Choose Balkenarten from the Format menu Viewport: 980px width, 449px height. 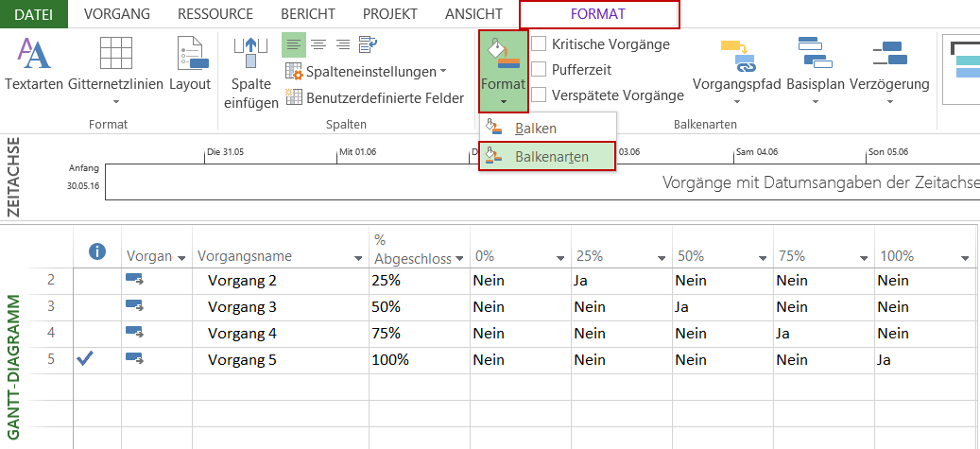click(551, 156)
